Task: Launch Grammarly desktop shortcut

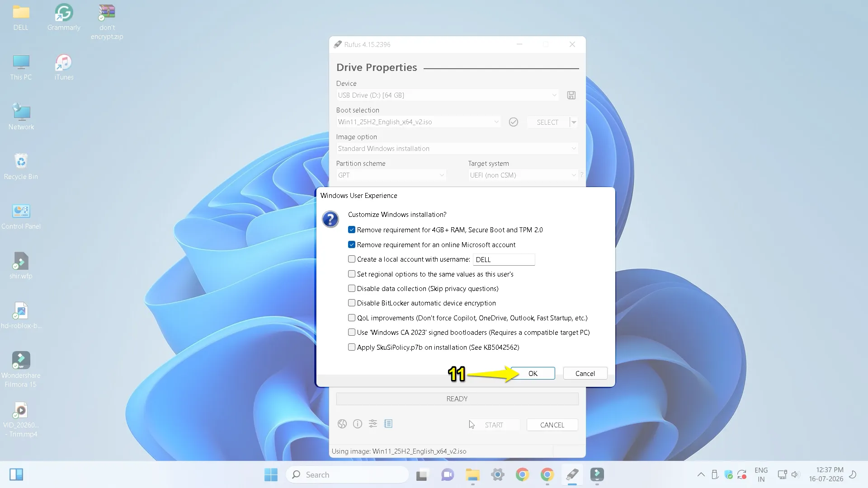Action: [64, 17]
